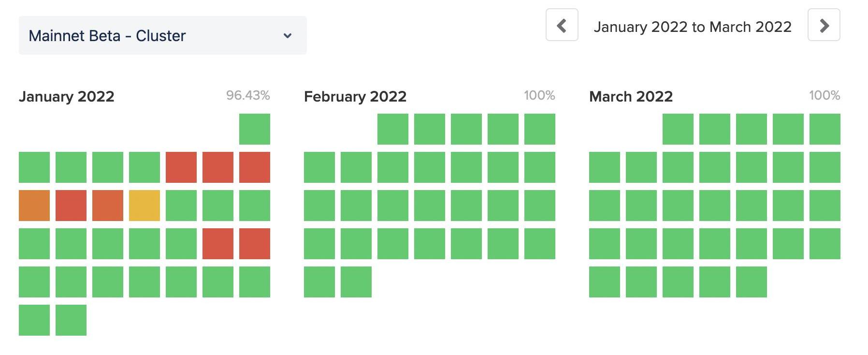Go to next date range arrow
Screen dimensions: 868x355
[824, 25]
